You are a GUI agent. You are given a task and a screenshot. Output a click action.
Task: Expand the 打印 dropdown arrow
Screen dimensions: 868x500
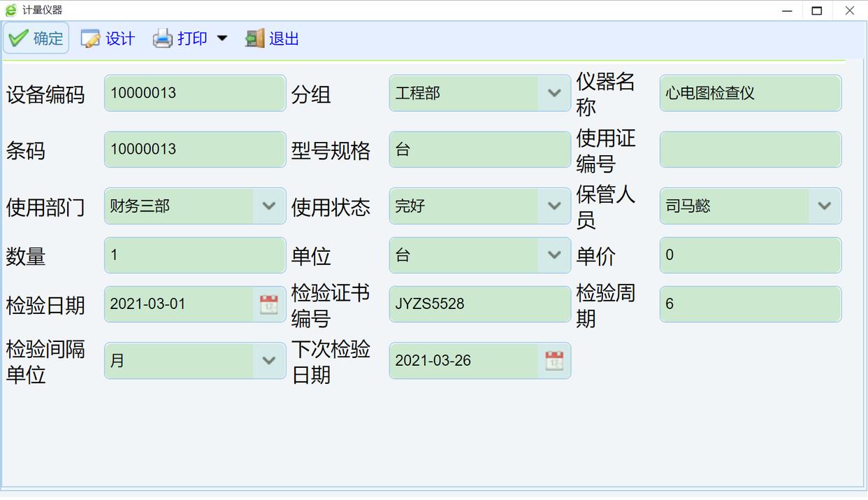pyautogui.click(x=222, y=38)
